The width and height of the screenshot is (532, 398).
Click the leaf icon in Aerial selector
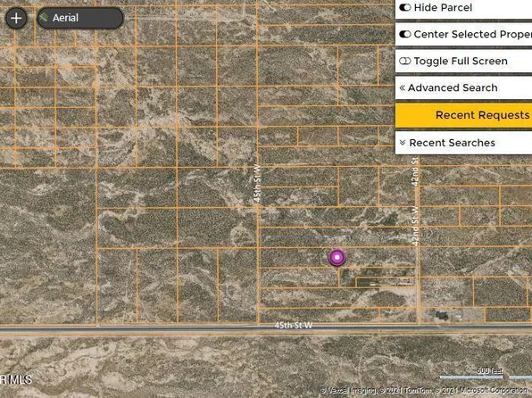[44, 18]
